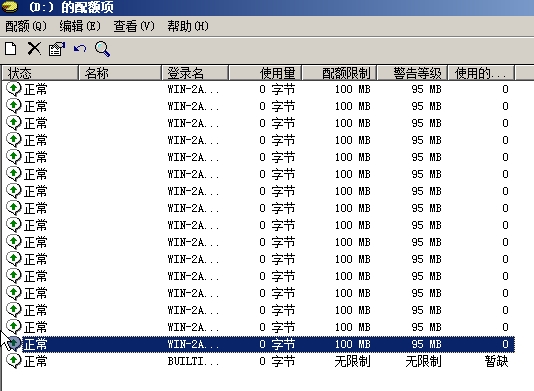Sort by the 配额限制 column header
This screenshot has width=534, height=391.
(340, 73)
